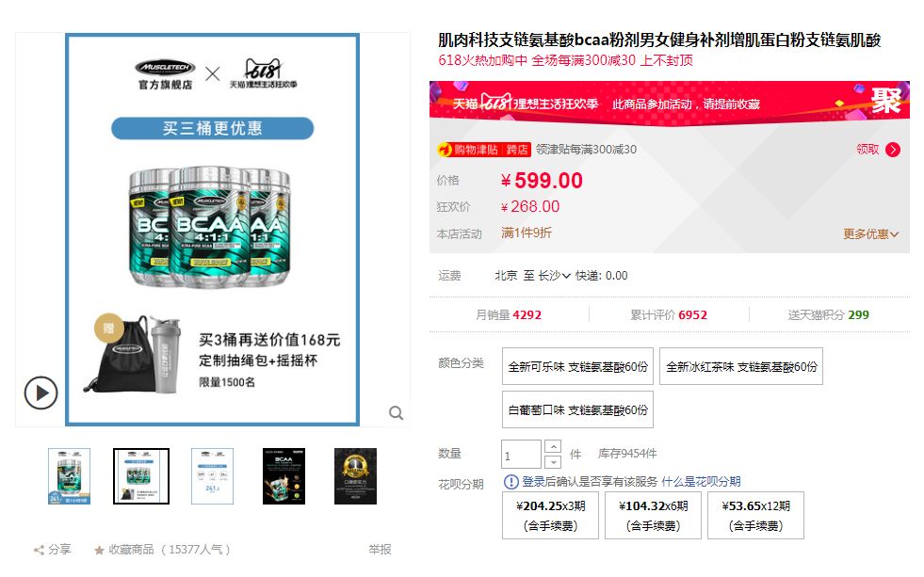This screenshot has width=924, height=577.
Task: View the black BCAA poster thumbnail
Action: tap(284, 476)
